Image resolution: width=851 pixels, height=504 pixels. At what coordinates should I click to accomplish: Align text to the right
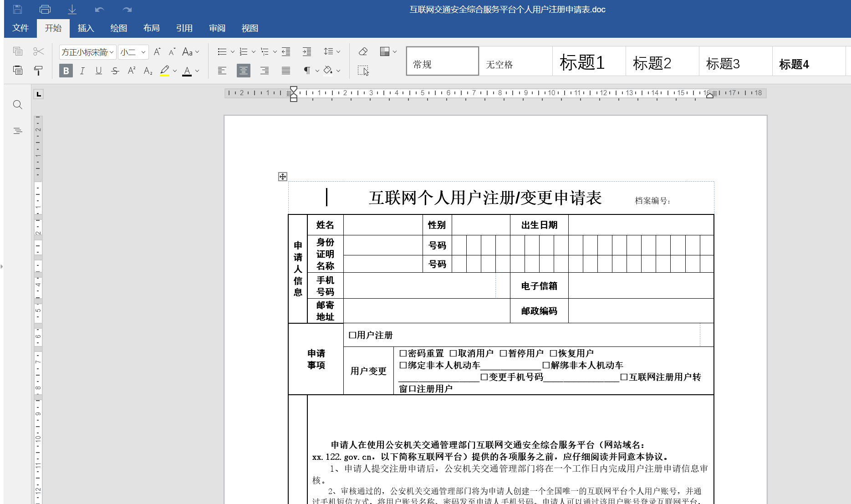pyautogui.click(x=265, y=71)
